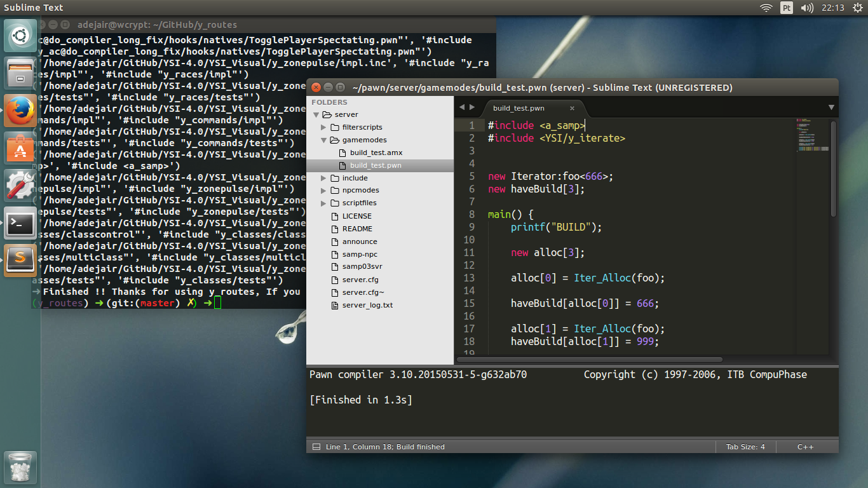Expand the include folder
The width and height of the screenshot is (868, 488).
click(x=323, y=178)
